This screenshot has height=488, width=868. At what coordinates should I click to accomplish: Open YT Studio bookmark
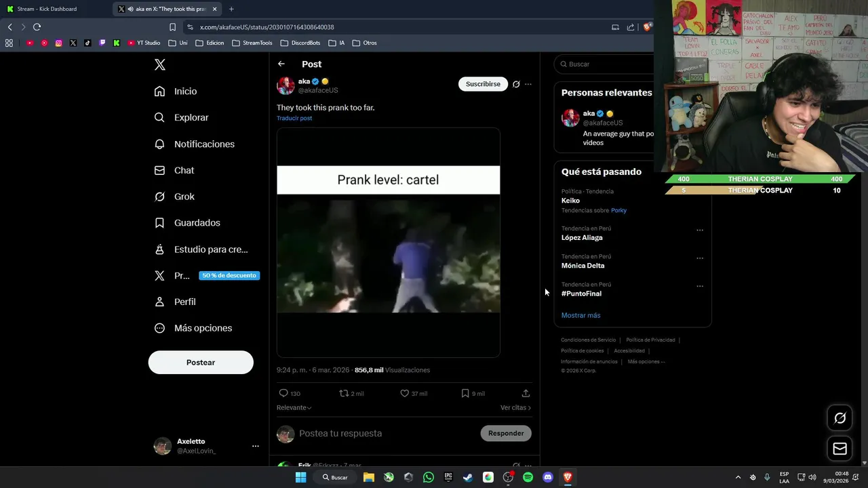pyautogui.click(x=144, y=43)
